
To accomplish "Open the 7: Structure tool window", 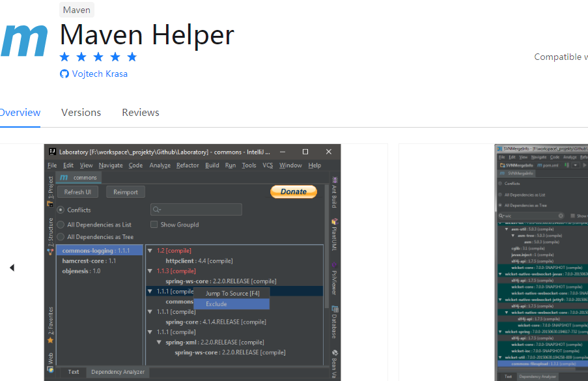I will (x=50, y=236).
